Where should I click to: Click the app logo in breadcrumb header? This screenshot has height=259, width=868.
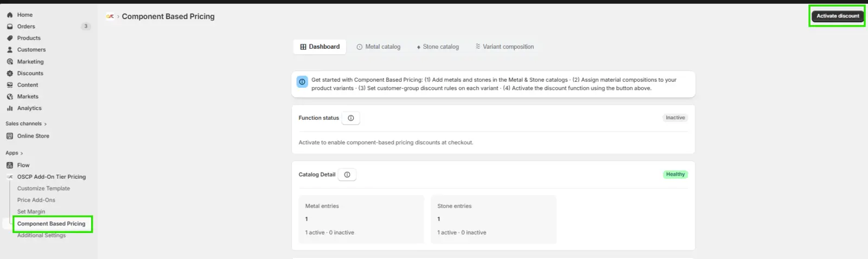pyautogui.click(x=110, y=17)
